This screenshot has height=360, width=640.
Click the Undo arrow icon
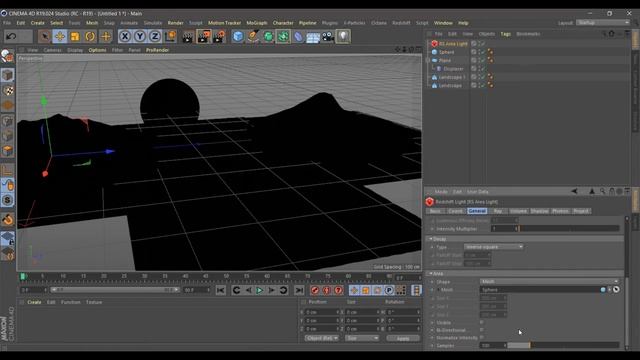[11, 37]
